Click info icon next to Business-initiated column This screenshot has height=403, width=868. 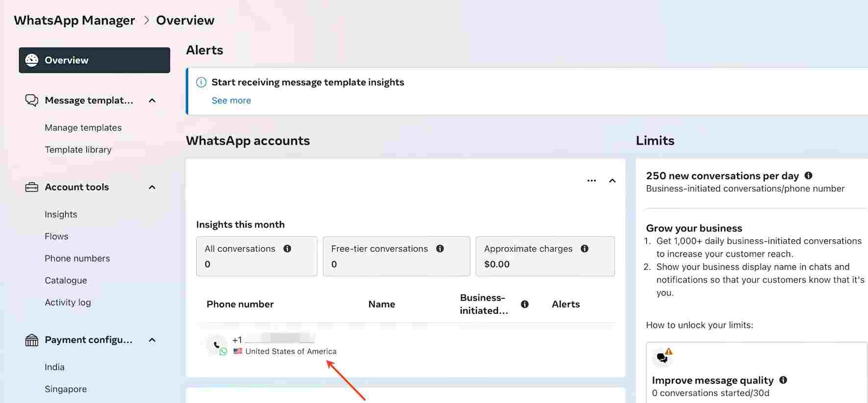(x=524, y=304)
